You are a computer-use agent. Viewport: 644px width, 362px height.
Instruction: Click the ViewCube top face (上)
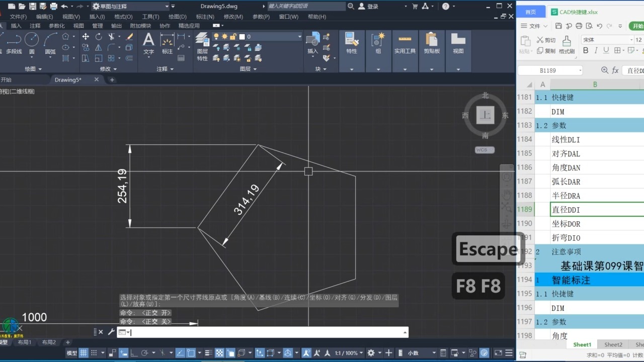pyautogui.click(x=485, y=115)
